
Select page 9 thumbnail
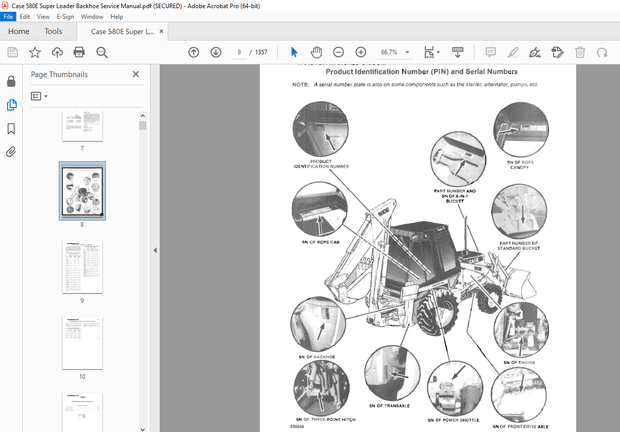point(82,267)
